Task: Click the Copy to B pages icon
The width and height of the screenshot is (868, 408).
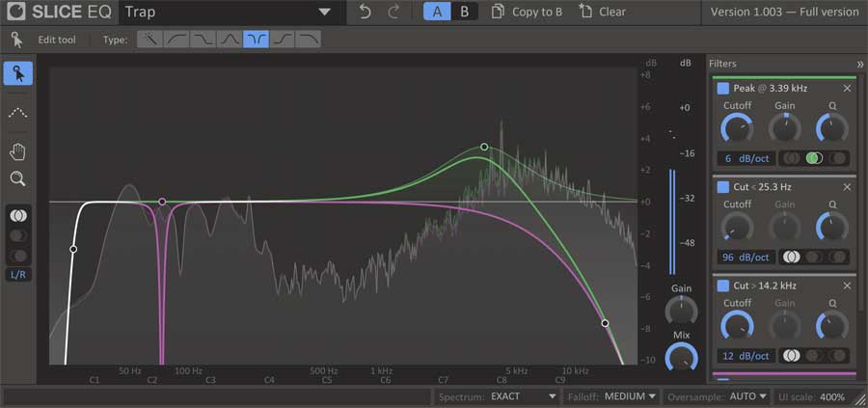Action: tap(499, 12)
